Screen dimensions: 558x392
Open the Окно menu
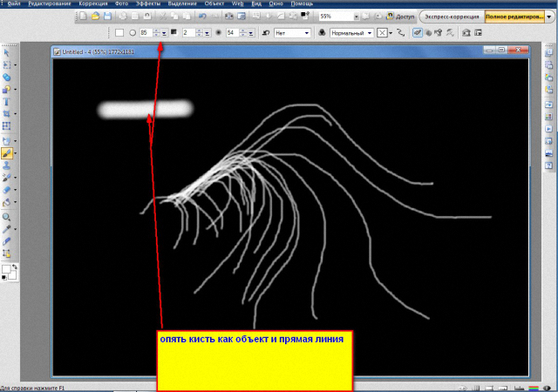pyautogui.click(x=276, y=3)
